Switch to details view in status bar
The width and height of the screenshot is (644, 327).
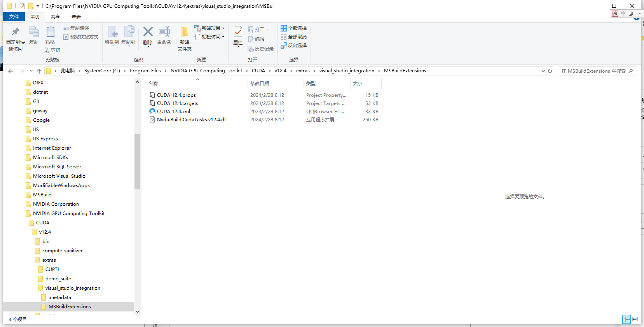click(x=627, y=319)
